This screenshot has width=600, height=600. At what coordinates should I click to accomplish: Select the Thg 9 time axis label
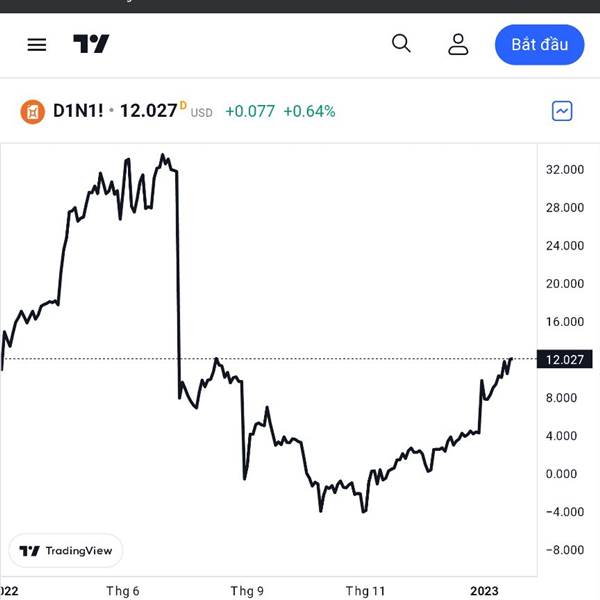click(247, 591)
